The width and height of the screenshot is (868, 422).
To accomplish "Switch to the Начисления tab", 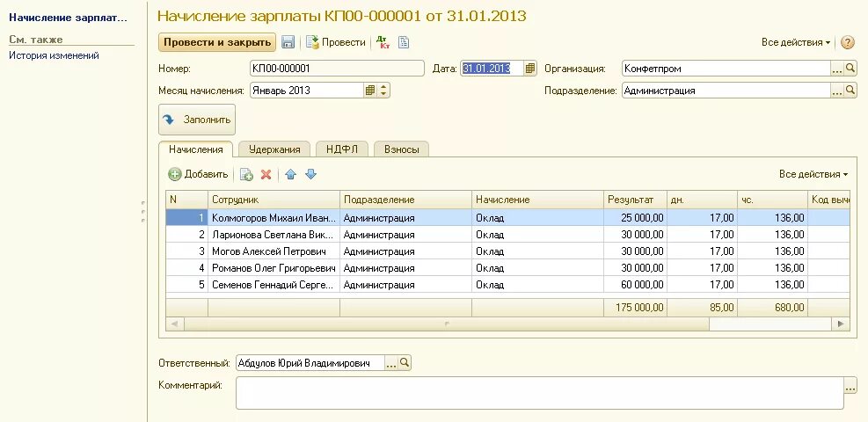I will (x=196, y=149).
